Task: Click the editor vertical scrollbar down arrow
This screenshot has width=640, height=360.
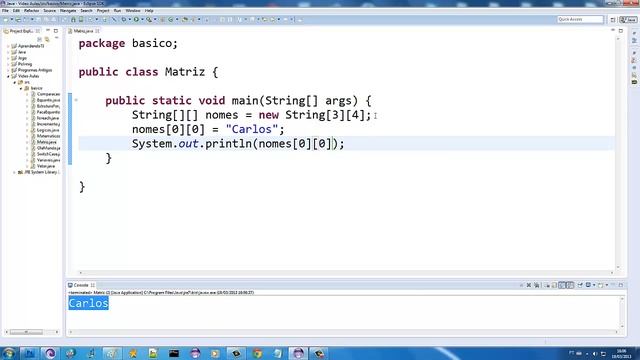Action: [x=618, y=267]
